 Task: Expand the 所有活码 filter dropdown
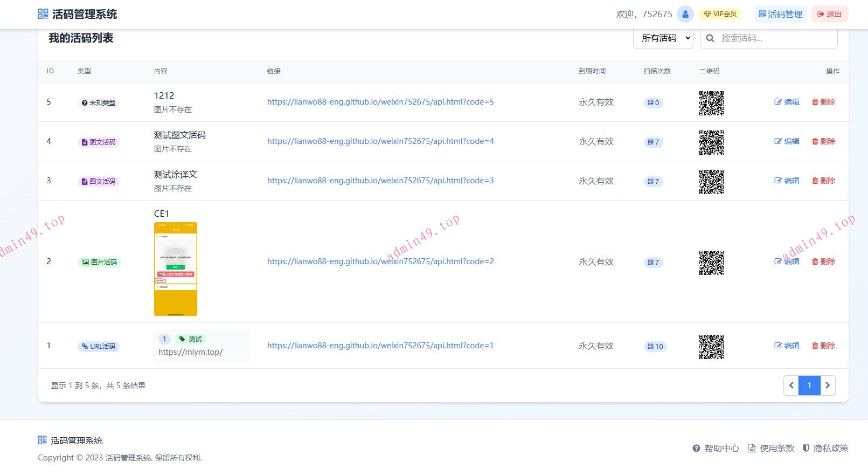click(663, 38)
